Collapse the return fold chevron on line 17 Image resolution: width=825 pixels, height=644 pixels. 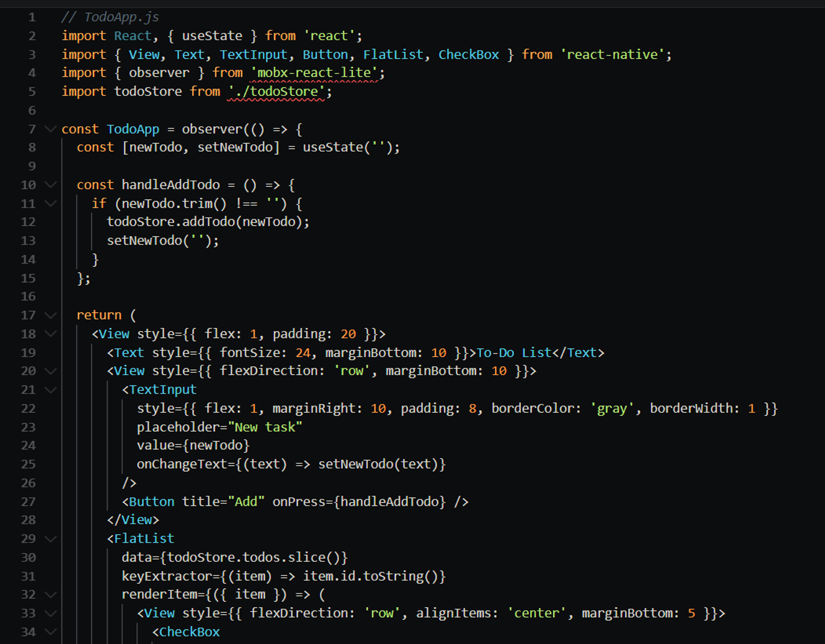pyautogui.click(x=50, y=315)
